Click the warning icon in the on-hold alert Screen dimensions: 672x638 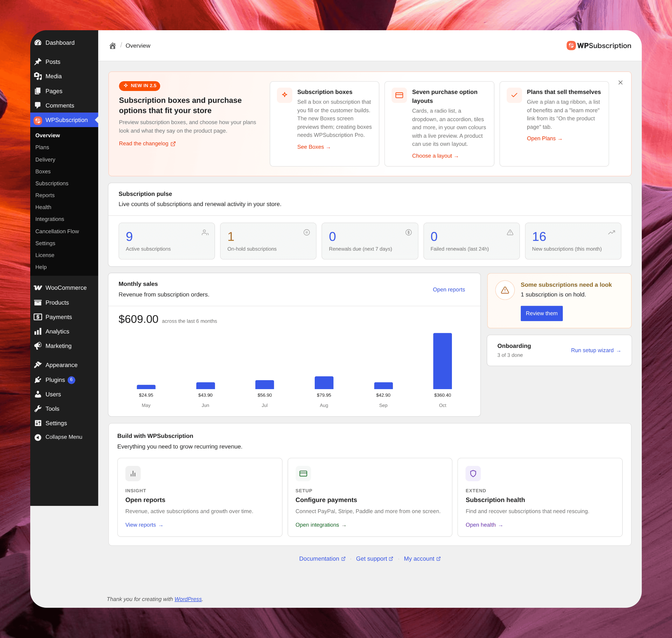pyautogui.click(x=505, y=290)
